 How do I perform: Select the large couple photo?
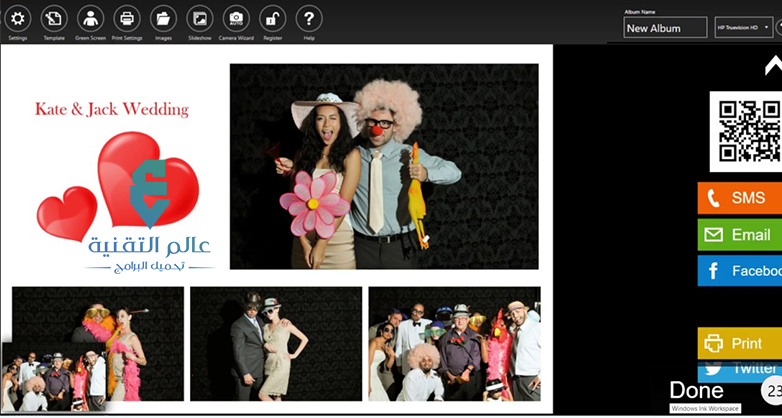[384, 167]
